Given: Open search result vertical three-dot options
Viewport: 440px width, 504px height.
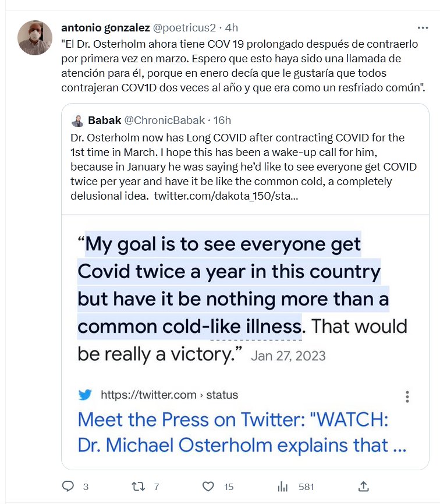Looking at the screenshot, I should tap(407, 396).
